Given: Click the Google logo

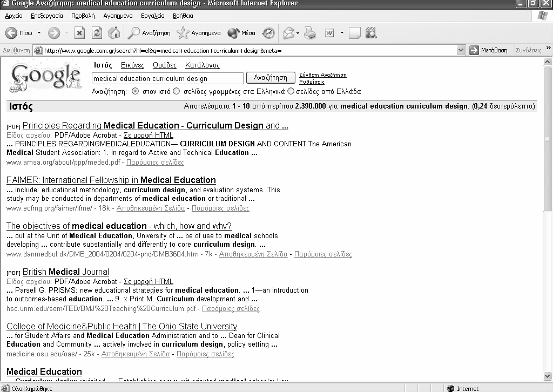Looking at the screenshot, I should [x=45, y=77].
